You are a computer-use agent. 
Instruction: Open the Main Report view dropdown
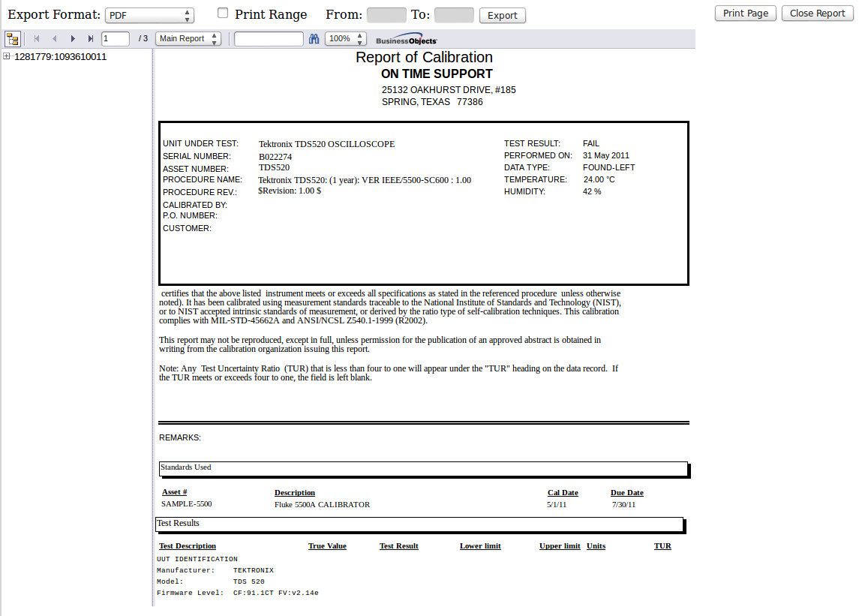188,38
